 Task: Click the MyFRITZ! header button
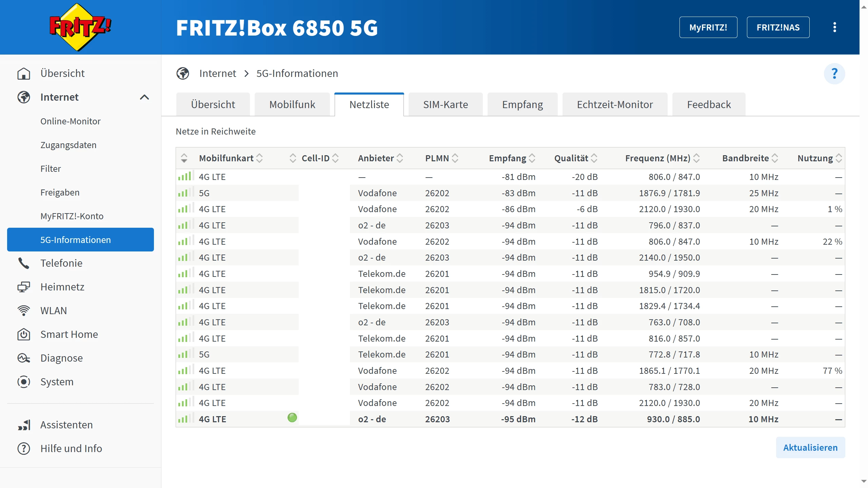coord(708,27)
